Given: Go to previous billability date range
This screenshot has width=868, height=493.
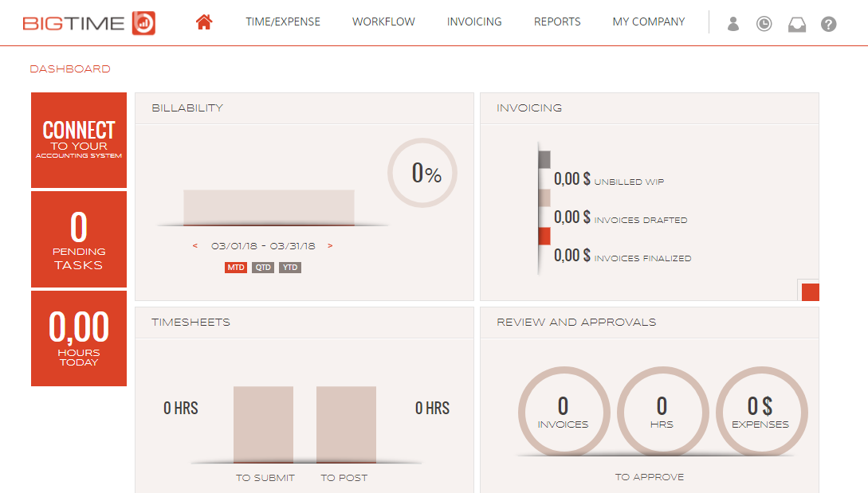Looking at the screenshot, I should (x=194, y=245).
